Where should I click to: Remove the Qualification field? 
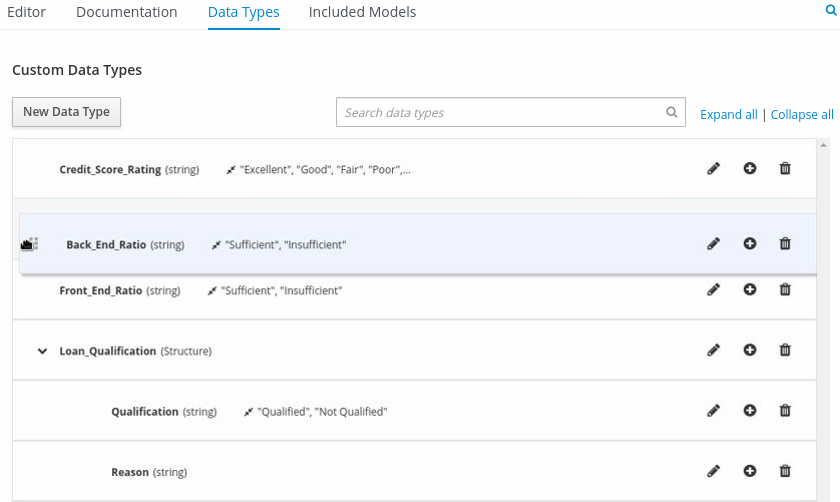tap(785, 411)
